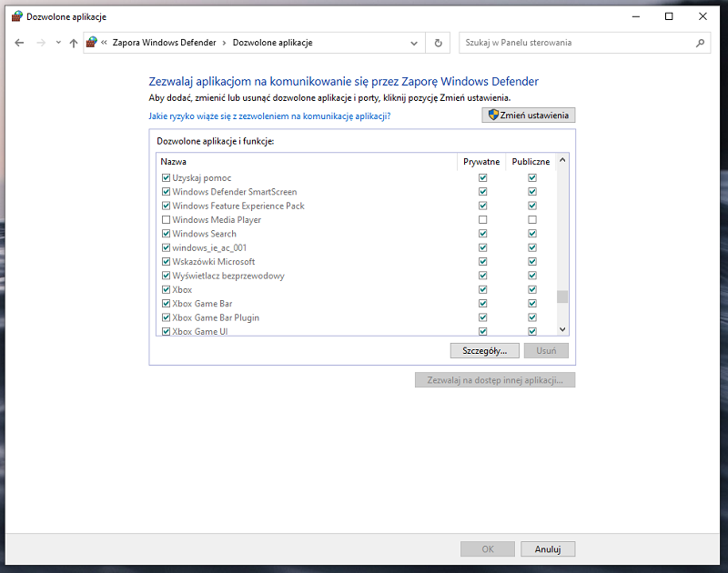Select the Windows Defender SmartScreen row text

[235, 192]
